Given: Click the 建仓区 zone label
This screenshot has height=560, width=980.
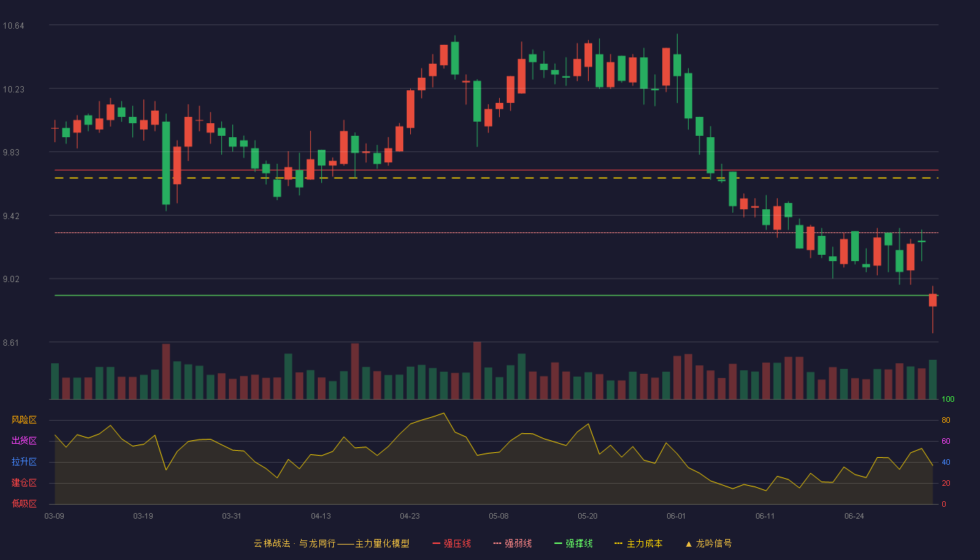Looking at the screenshot, I should tap(24, 483).
